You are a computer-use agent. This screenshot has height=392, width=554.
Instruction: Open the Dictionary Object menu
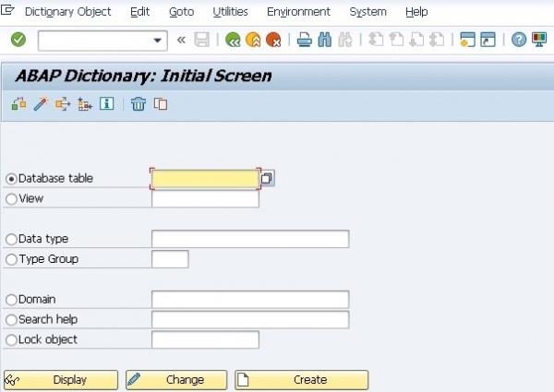[x=67, y=12]
